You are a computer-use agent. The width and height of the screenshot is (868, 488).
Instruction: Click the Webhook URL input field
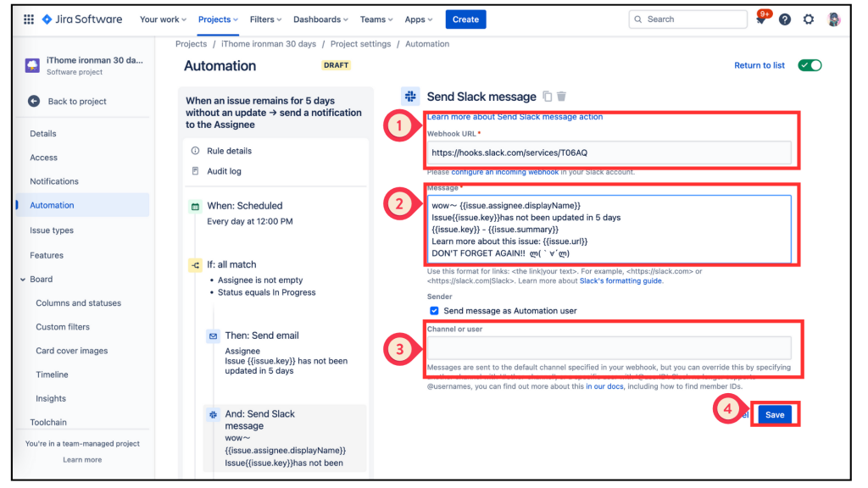click(609, 152)
